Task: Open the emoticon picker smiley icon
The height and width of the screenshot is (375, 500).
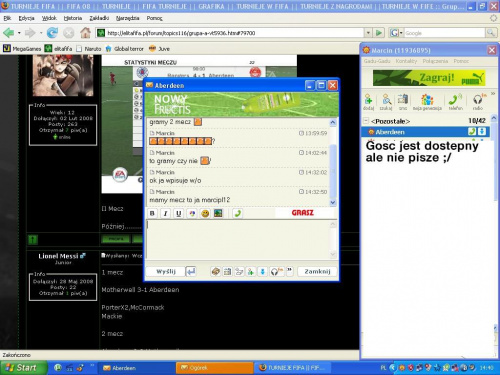Action: coord(205,213)
